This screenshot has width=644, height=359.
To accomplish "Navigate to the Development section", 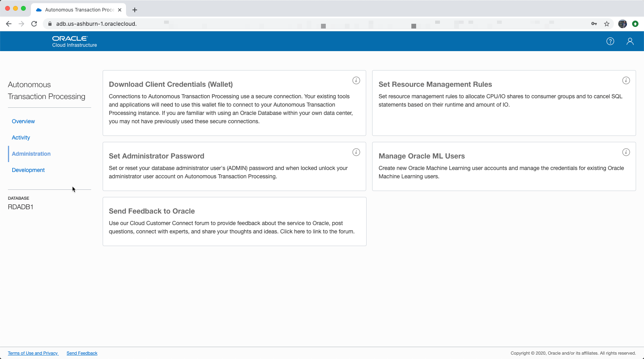I will [x=28, y=170].
